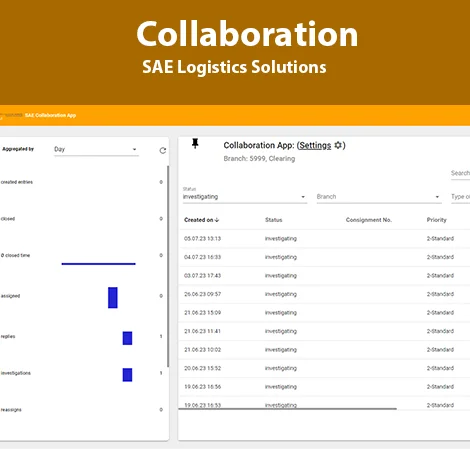Click the Search input field

click(460, 173)
